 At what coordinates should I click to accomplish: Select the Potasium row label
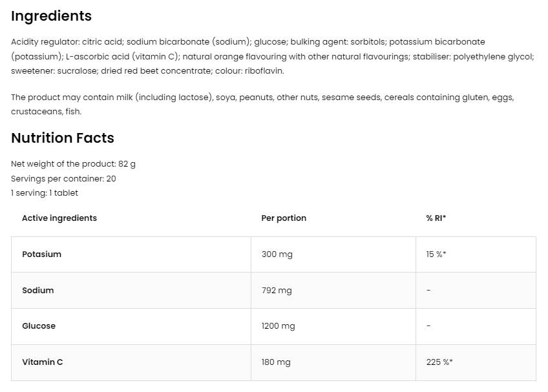coord(42,254)
